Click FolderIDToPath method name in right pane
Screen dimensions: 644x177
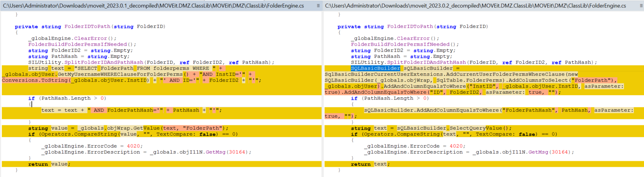click(x=410, y=27)
